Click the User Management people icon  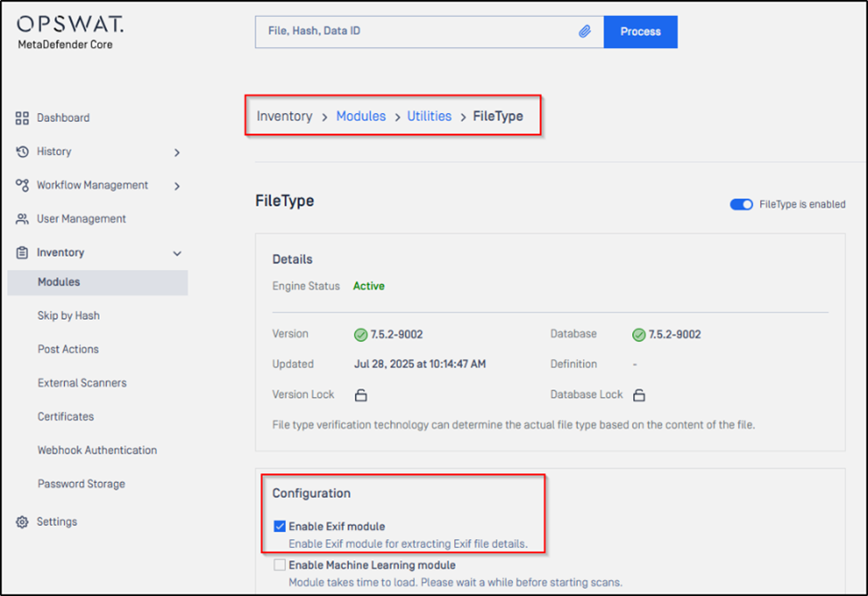(22, 219)
